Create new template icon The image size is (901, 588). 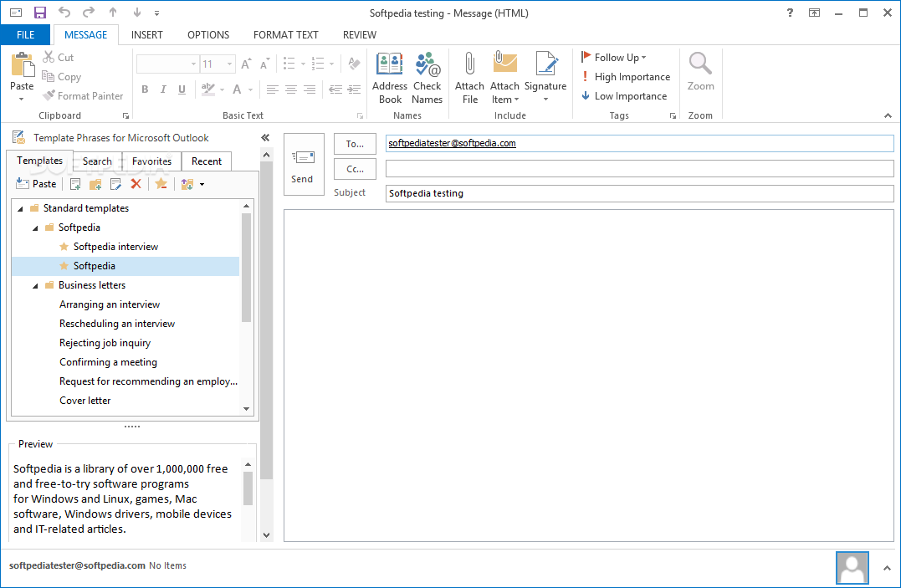pyautogui.click(x=75, y=184)
